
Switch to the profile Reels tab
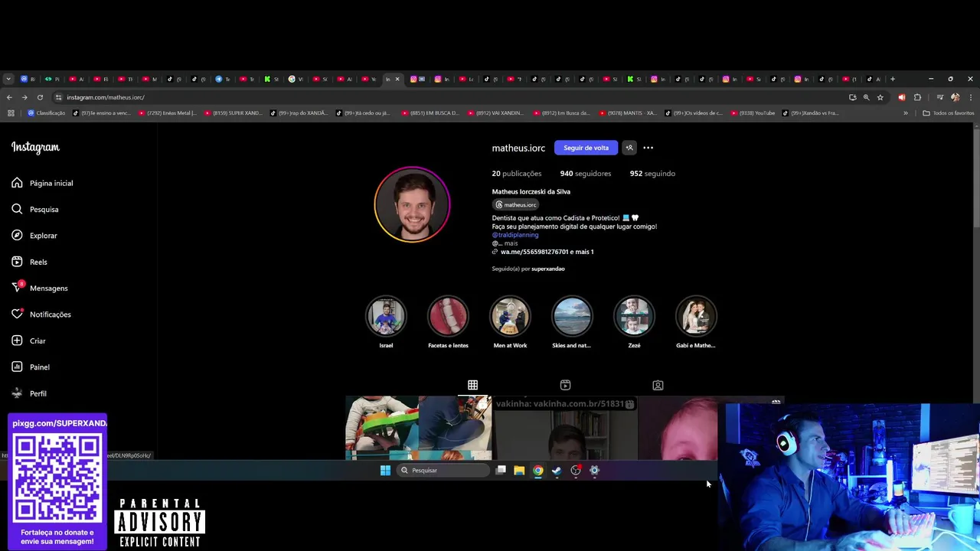point(565,385)
